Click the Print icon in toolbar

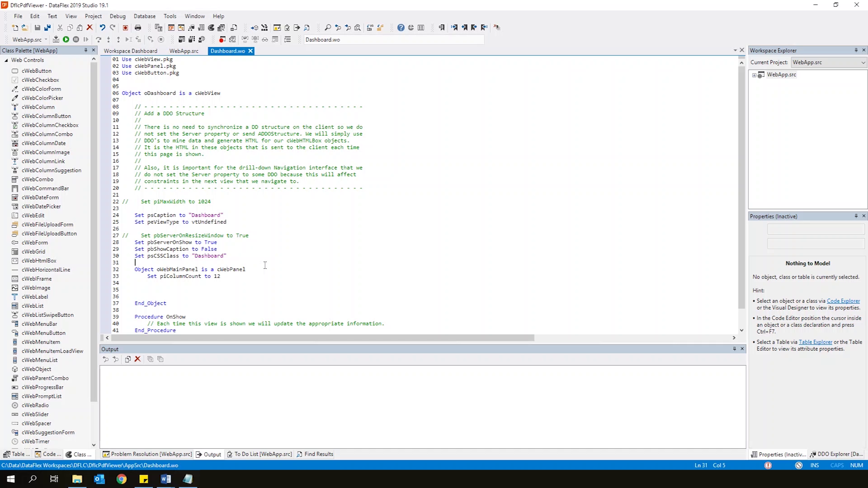[x=138, y=28]
